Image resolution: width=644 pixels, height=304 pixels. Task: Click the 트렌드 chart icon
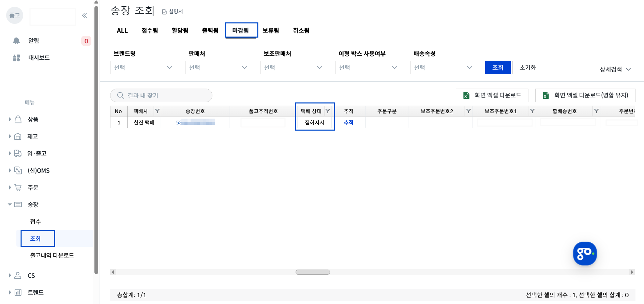tap(18, 292)
